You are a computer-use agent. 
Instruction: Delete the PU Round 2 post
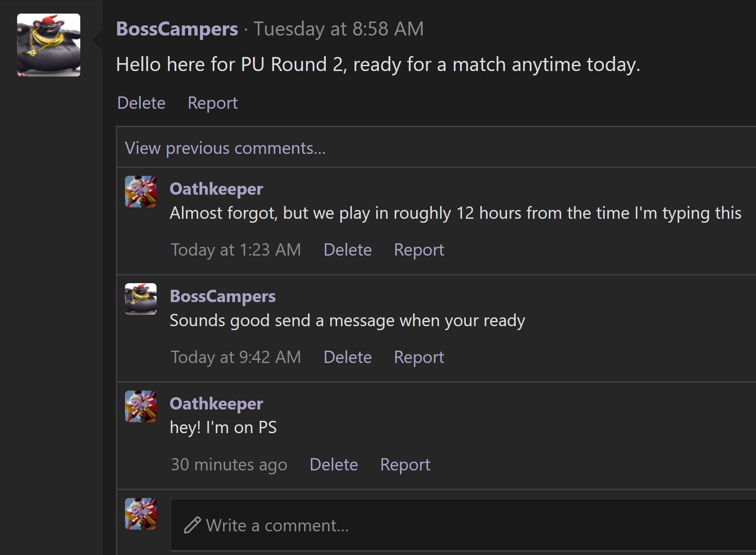point(141,103)
